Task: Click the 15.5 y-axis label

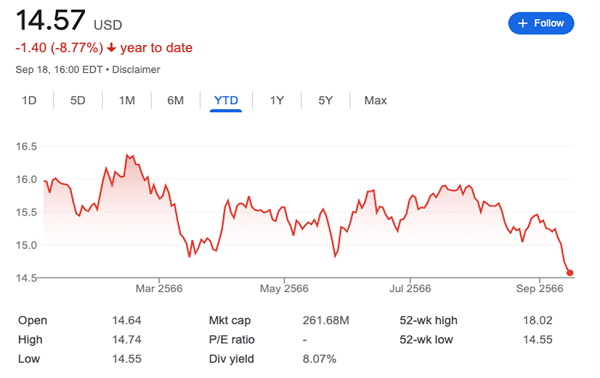Action: click(26, 212)
